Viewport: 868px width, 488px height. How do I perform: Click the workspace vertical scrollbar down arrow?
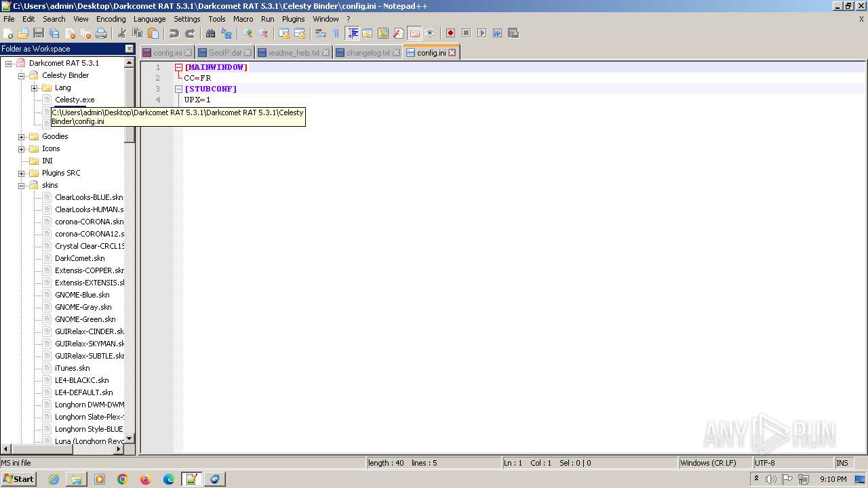pyautogui.click(x=130, y=439)
